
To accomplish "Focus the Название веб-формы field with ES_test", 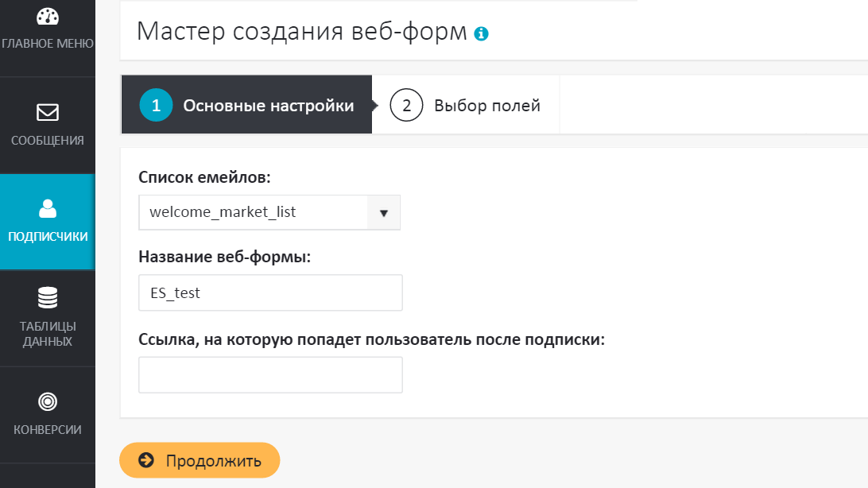I will pos(270,293).
